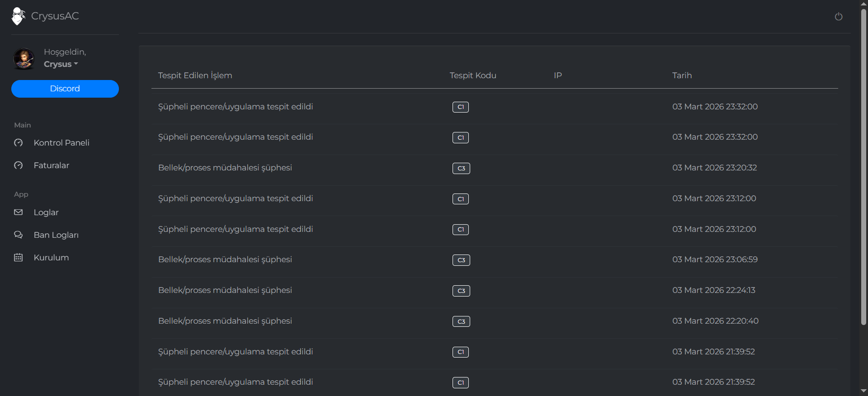868x396 pixels.
Task: Go to the Faturalar page
Action: tap(52, 165)
